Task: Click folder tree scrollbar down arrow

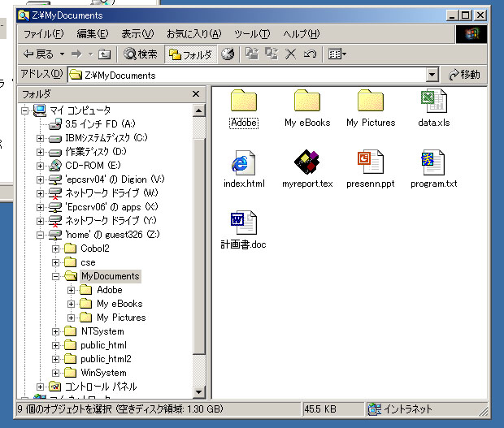Action: click(x=198, y=392)
